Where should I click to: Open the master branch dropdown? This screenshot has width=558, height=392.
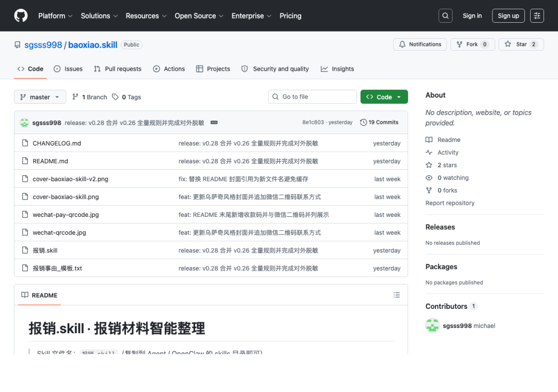point(40,97)
